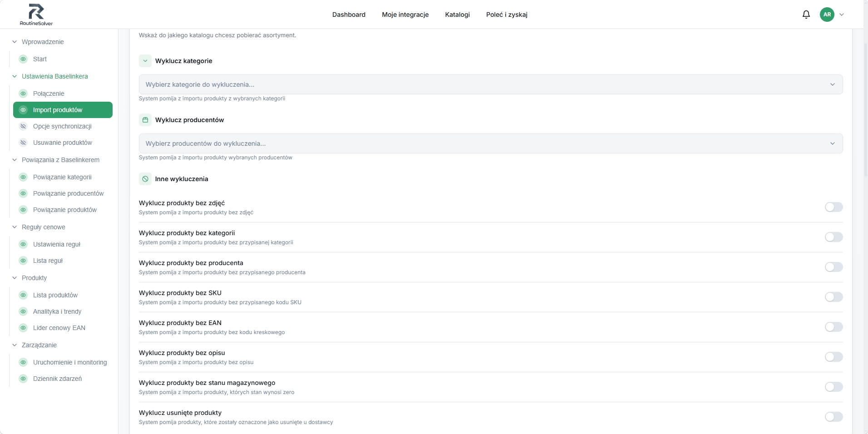This screenshot has width=868, height=434.
Task: Enable Wyklucz produkty bez EAN
Action: click(833, 327)
